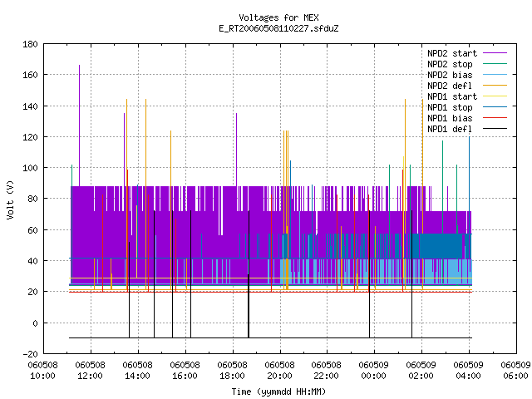532x399 pixels.
Task: Click the 060508 20:00 x-axis tick label
Action: pos(279,371)
